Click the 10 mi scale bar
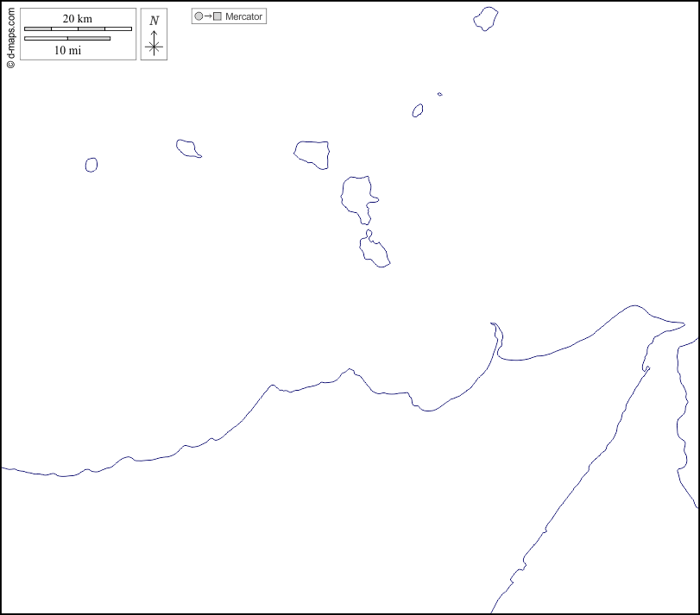Viewport: 700px width, 615px height. [67, 38]
